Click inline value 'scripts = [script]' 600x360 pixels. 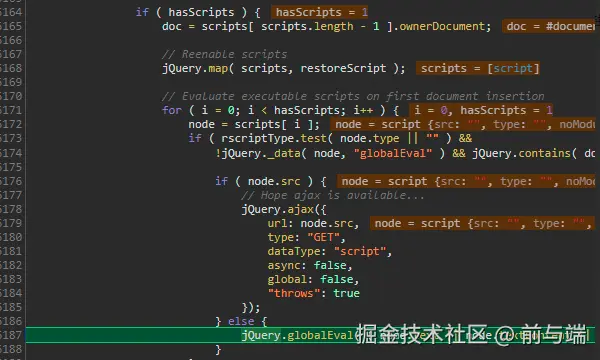coord(479,68)
